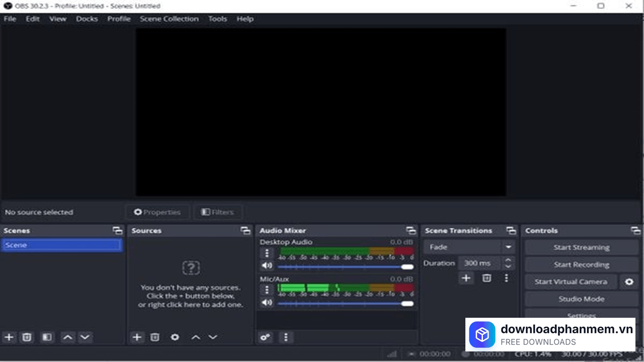Add a new source with plus icon

(x=137, y=337)
